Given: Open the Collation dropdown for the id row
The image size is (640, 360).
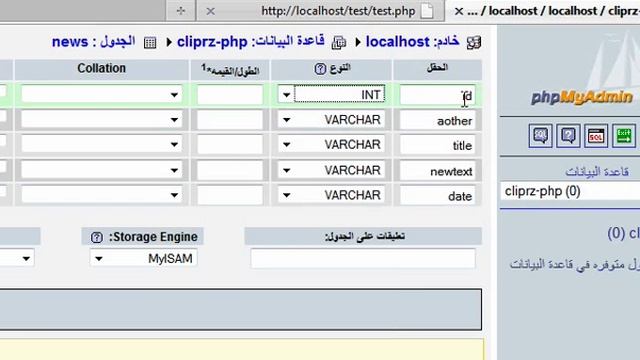Looking at the screenshot, I should click(x=102, y=95).
